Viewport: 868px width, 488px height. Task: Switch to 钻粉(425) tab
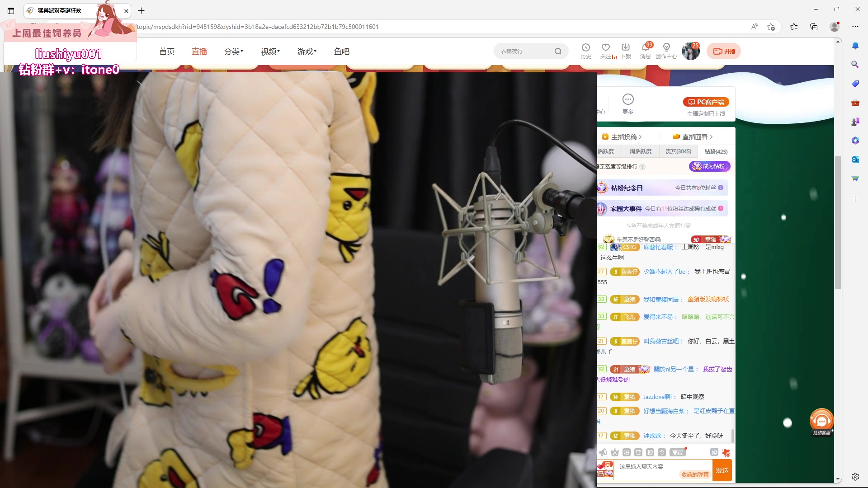coord(716,151)
